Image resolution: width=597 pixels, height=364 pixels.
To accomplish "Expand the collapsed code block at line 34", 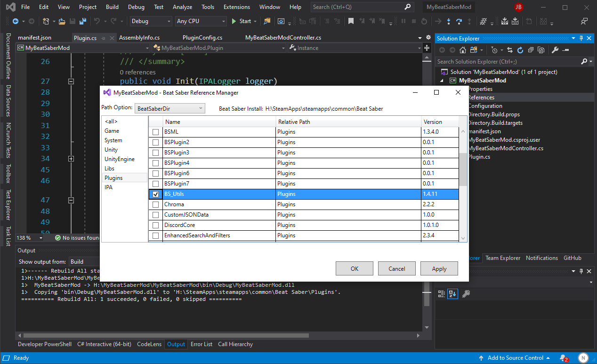I will pyautogui.click(x=71, y=159).
